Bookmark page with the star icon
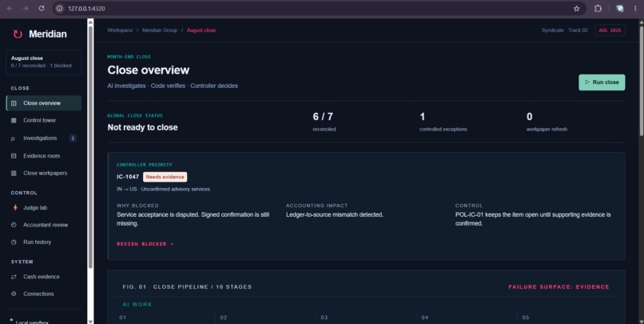This screenshot has height=324, width=644. click(577, 8)
